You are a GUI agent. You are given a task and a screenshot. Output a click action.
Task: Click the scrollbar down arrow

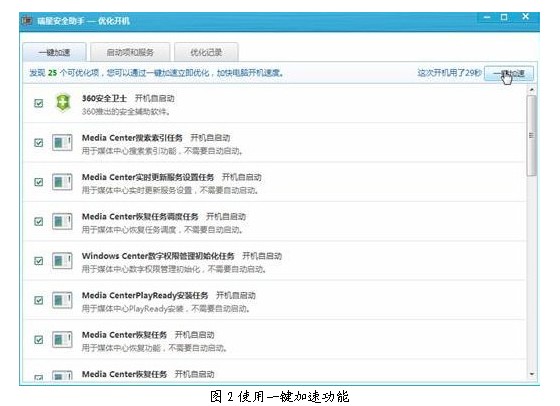click(532, 374)
